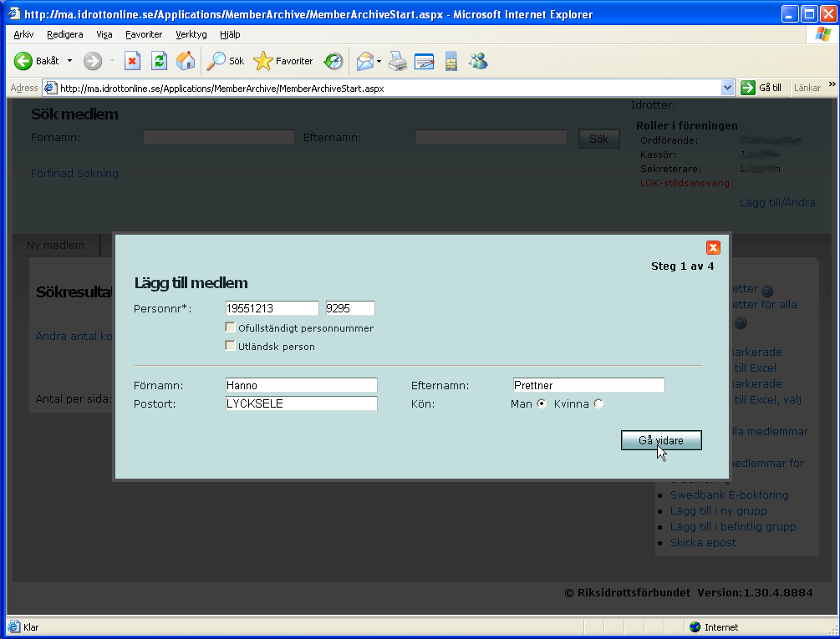Open the Mail envelope icon
The height and width of the screenshot is (639, 840).
tap(364, 61)
